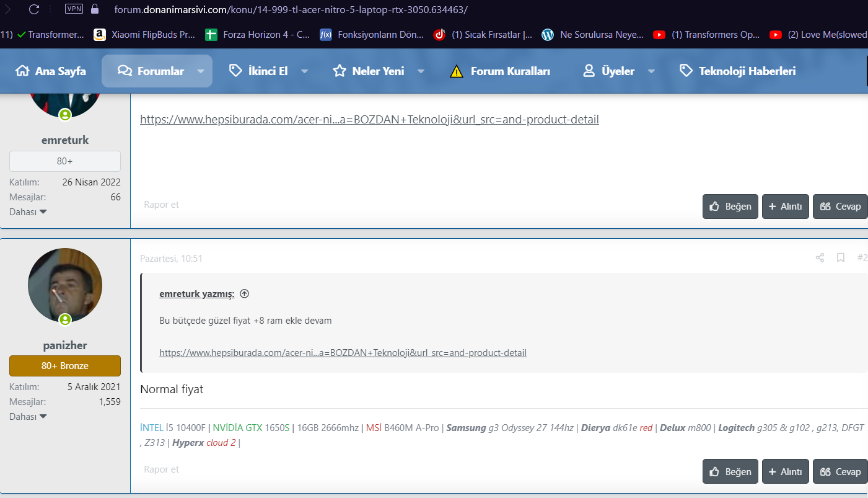Expand 'Dahası' under emreturk's profile
This screenshot has height=498, width=868.
point(28,212)
